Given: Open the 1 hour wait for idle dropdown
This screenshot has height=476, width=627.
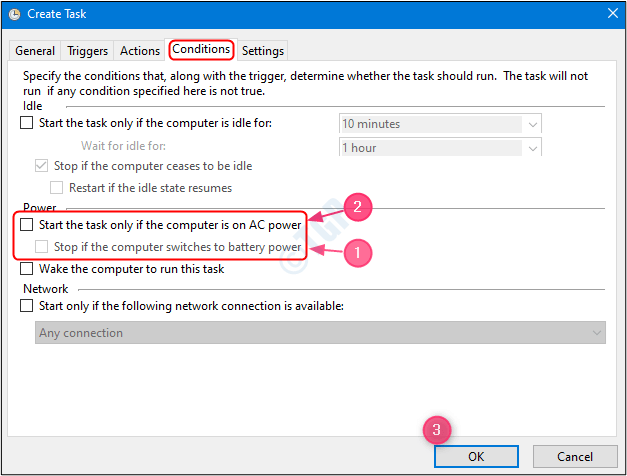Looking at the screenshot, I should coord(533,148).
